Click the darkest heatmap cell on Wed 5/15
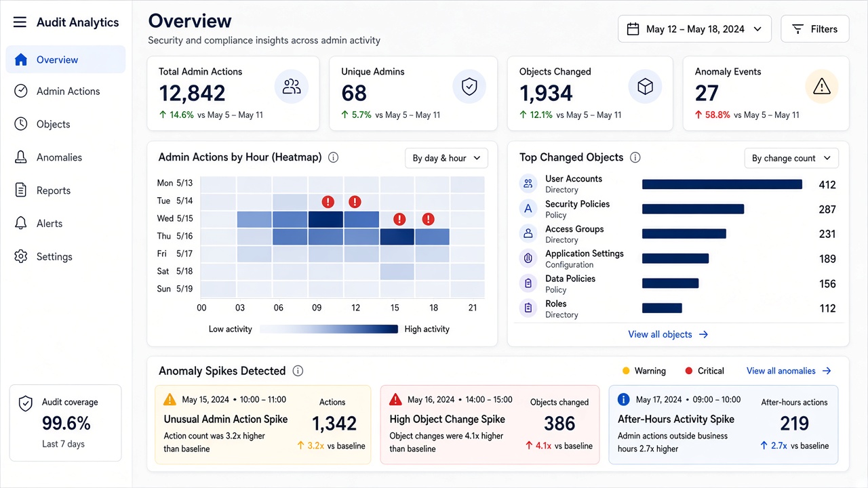868x488 pixels. [x=325, y=219]
